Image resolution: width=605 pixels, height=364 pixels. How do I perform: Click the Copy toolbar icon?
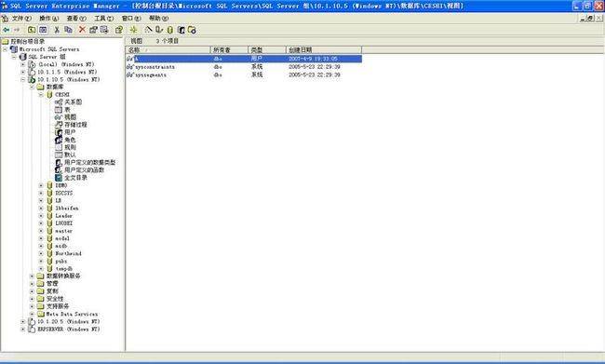point(68,30)
